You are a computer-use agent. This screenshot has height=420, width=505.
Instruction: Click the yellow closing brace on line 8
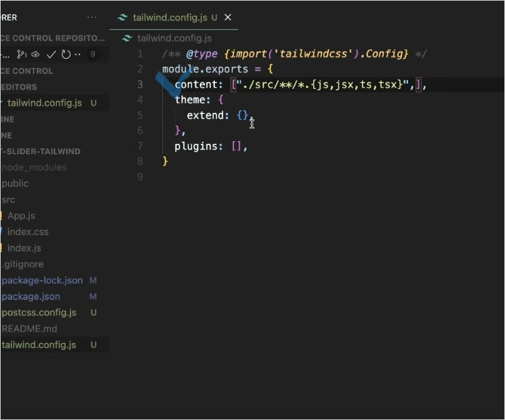click(x=165, y=161)
